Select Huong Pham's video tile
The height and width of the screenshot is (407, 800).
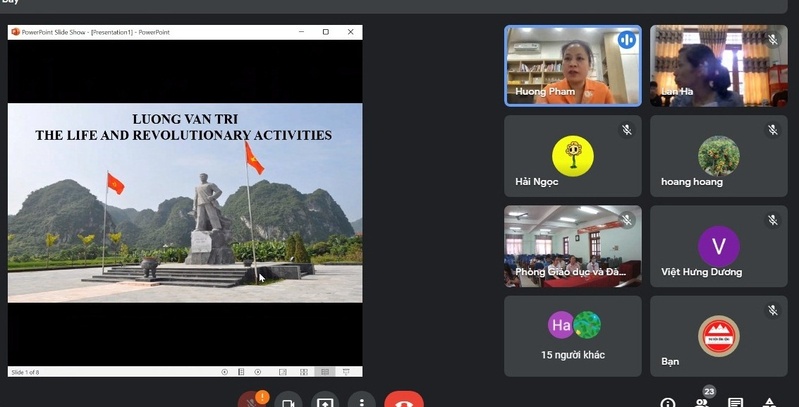(x=573, y=66)
